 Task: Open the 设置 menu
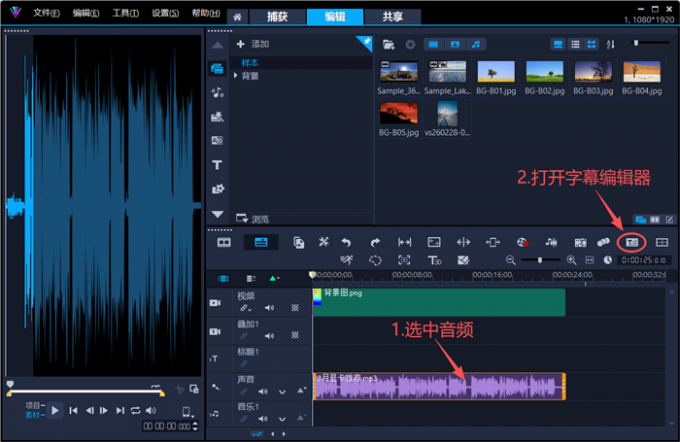tap(165, 13)
